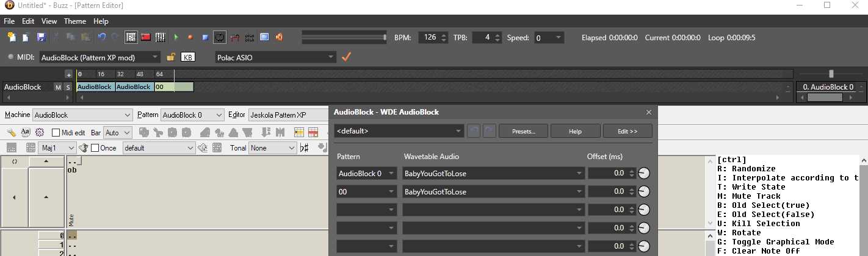Click the master volume slider
The image size is (868, 256).
point(344,37)
